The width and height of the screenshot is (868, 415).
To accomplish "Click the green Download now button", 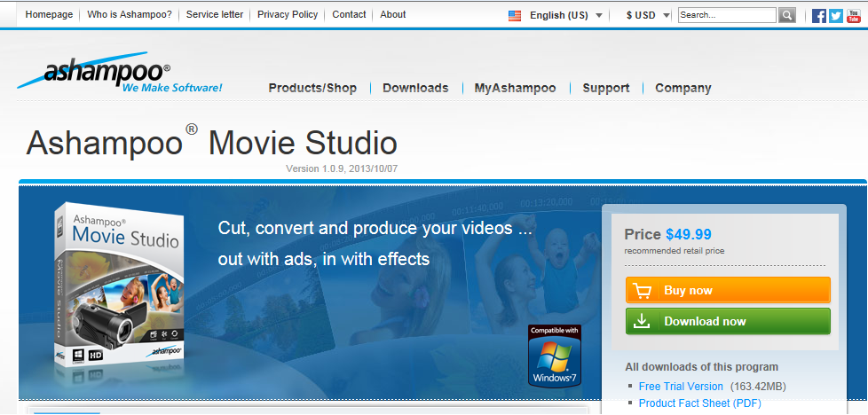I will point(728,322).
